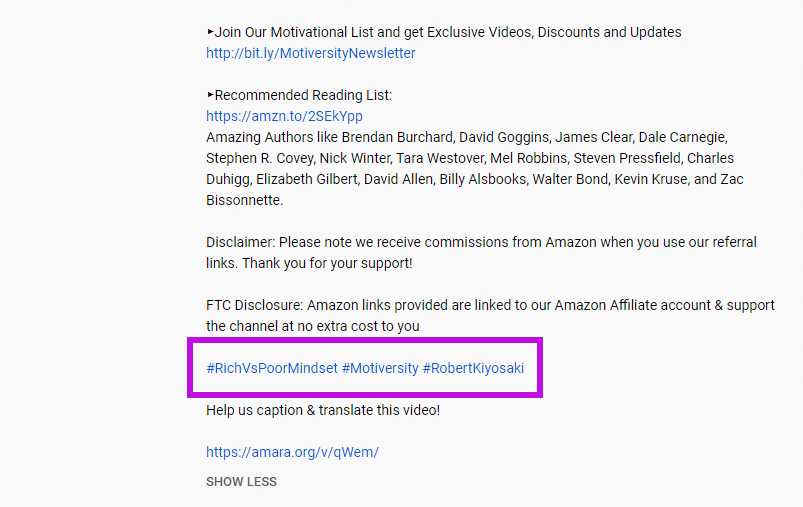Select the #Motiversity hashtag
This screenshot has width=803, height=507.
[380, 368]
